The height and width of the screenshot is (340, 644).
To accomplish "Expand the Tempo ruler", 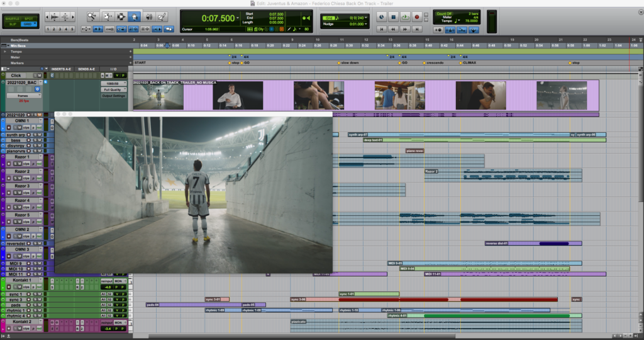I will (5, 52).
